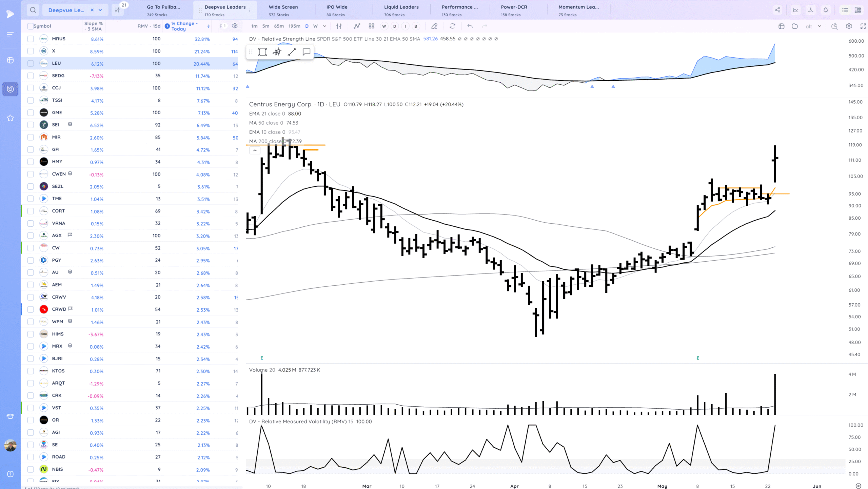Image resolution: width=868 pixels, height=489 pixels.
Task: Open the timeframe dropdown next to W
Action: pos(325,26)
